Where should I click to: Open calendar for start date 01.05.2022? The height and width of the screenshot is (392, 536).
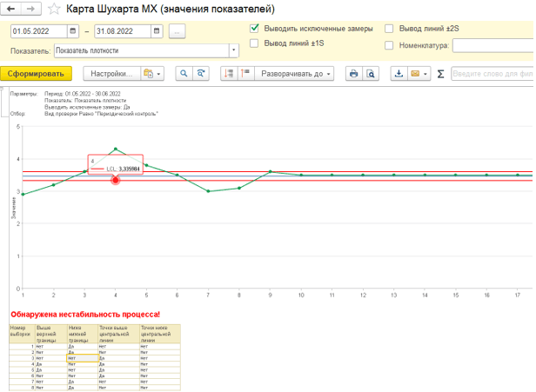(x=72, y=31)
